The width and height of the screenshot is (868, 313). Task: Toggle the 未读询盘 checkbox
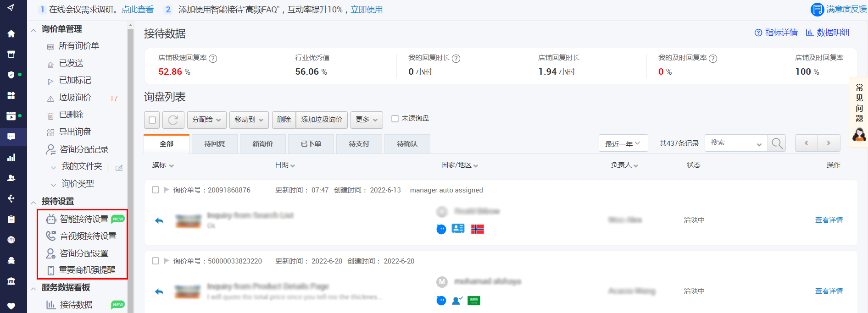click(x=395, y=119)
